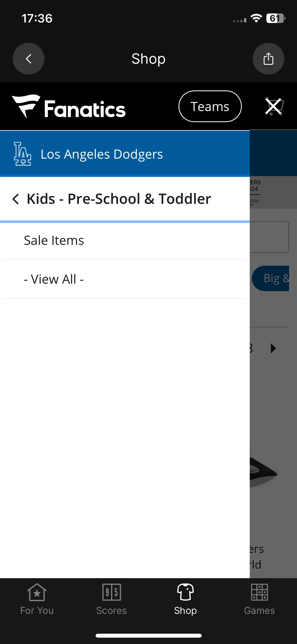The height and width of the screenshot is (644, 297).
Task: Close the menu with the X icon
Action: click(x=274, y=107)
